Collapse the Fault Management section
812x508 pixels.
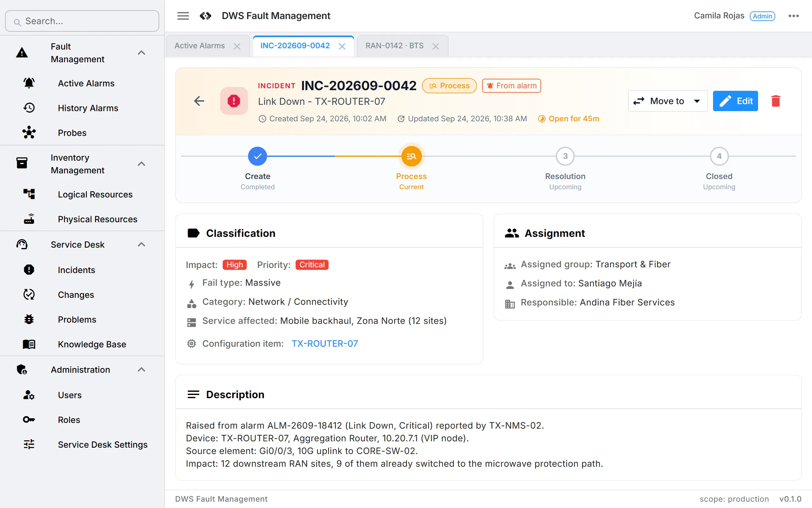[x=141, y=53]
